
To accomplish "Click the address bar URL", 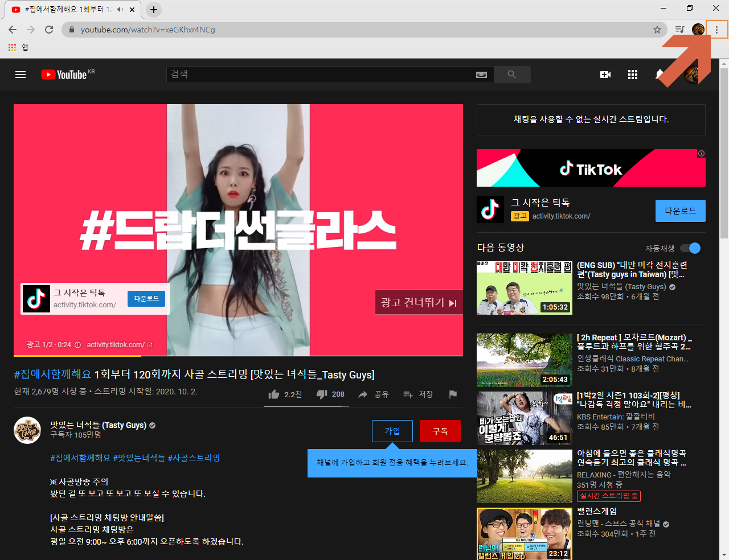I will [x=148, y=30].
